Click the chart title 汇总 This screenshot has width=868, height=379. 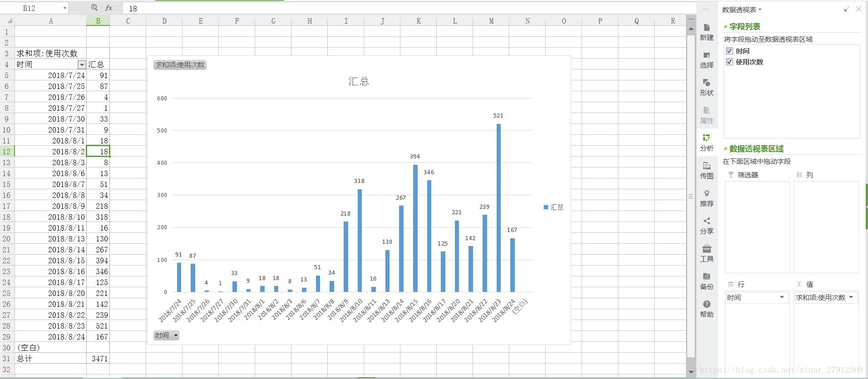click(x=359, y=81)
